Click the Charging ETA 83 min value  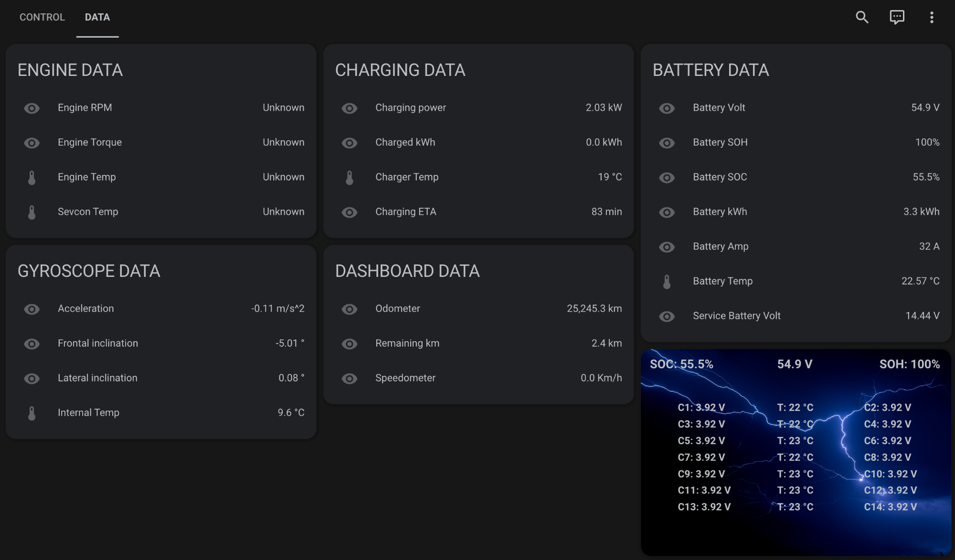(x=606, y=211)
